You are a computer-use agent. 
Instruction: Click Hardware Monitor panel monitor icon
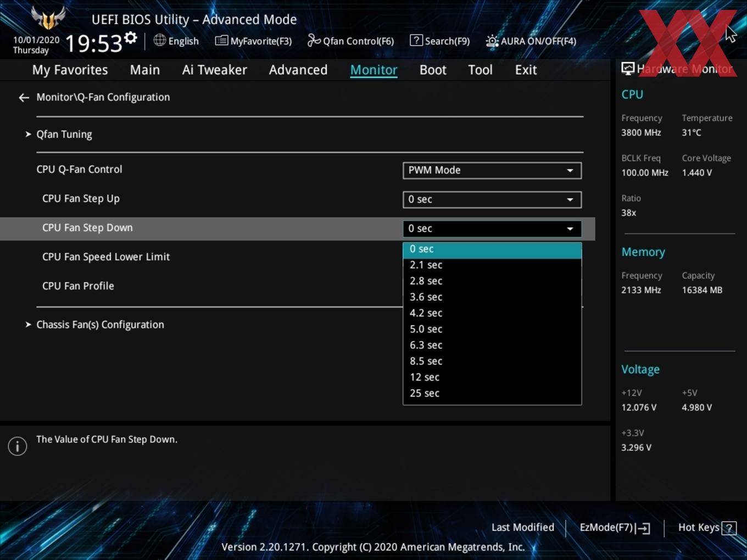[628, 69]
